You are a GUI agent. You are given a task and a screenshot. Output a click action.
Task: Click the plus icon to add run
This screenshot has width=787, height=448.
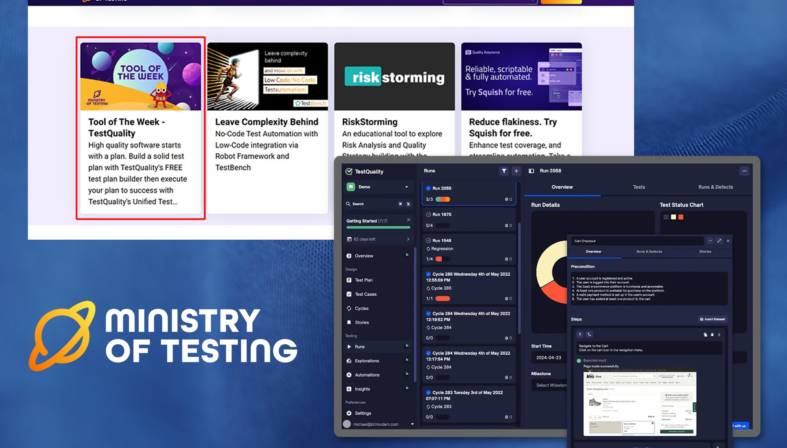click(x=516, y=171)
